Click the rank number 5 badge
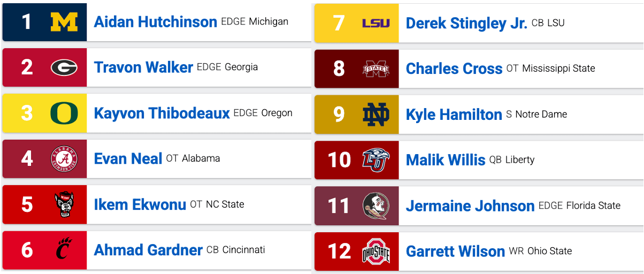The height and width of the screenshot is (274, 644). pos(27,204)
